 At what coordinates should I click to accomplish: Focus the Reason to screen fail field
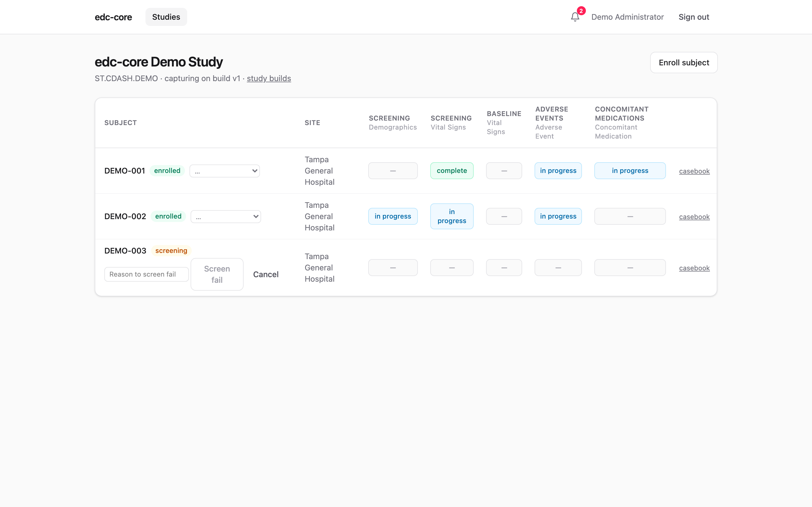pyautogui.click(x=146, y=274)
